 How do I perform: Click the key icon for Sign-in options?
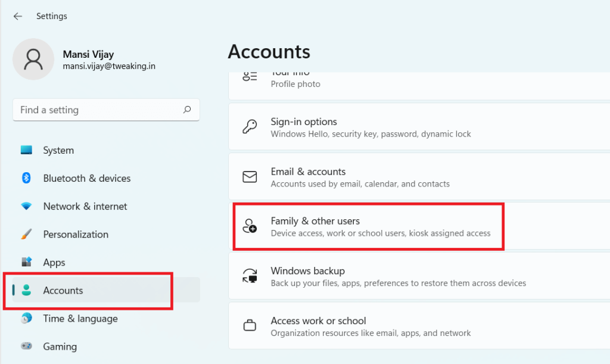[250, 127]
